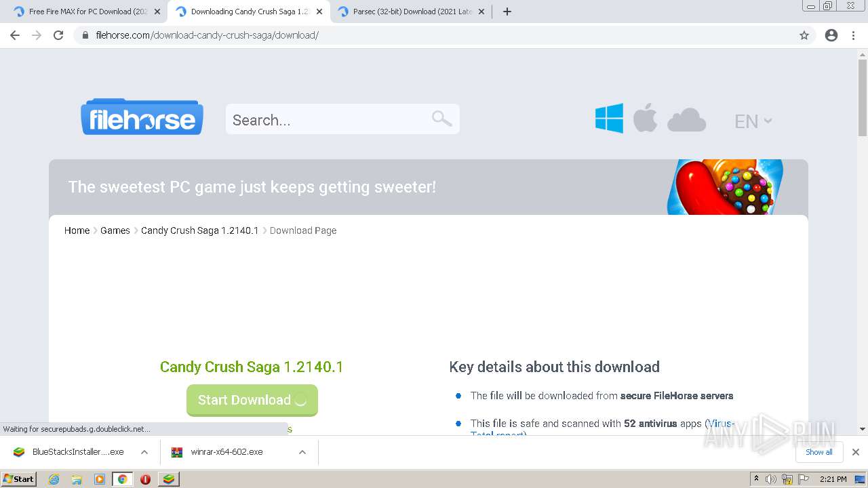Click the volume tray icon
The width and height of the screenshot is (868, 488).
771,479
